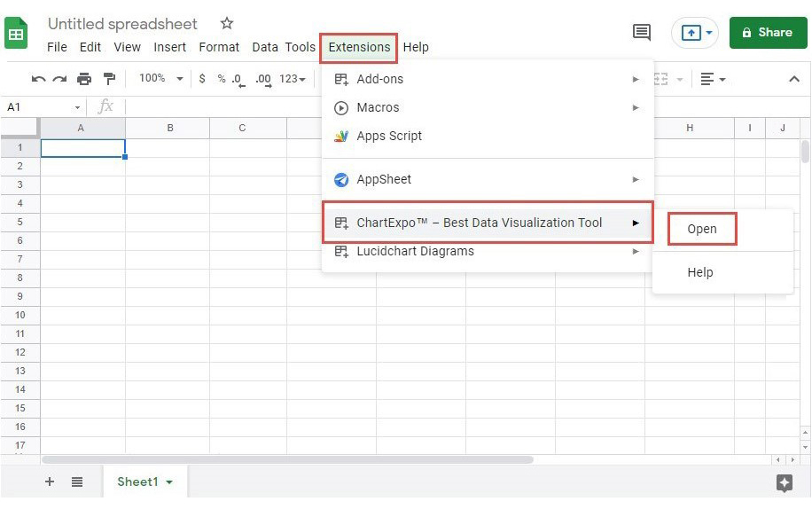Click the AppSheet paper plane icon
Viewport: 812px width, 509px height.
click(340, 180)
